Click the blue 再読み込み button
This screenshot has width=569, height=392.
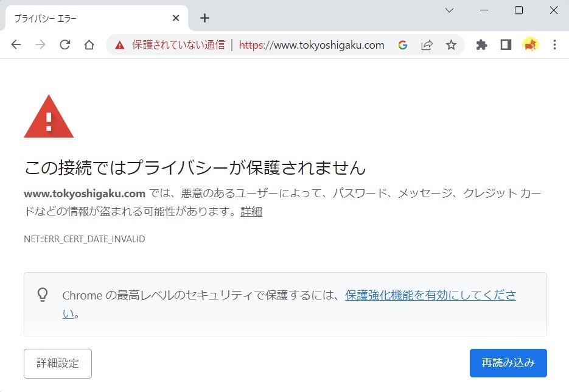pos(508,363)
